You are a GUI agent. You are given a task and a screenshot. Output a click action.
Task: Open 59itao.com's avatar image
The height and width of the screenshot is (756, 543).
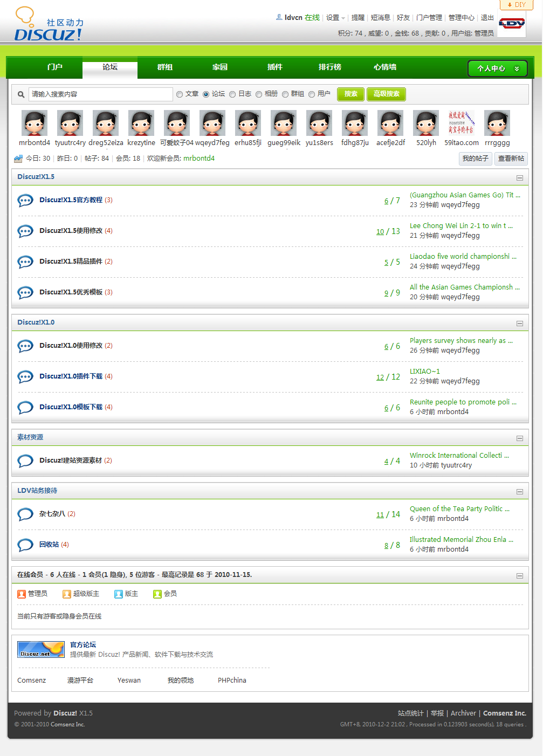click(x=462, y=123)
